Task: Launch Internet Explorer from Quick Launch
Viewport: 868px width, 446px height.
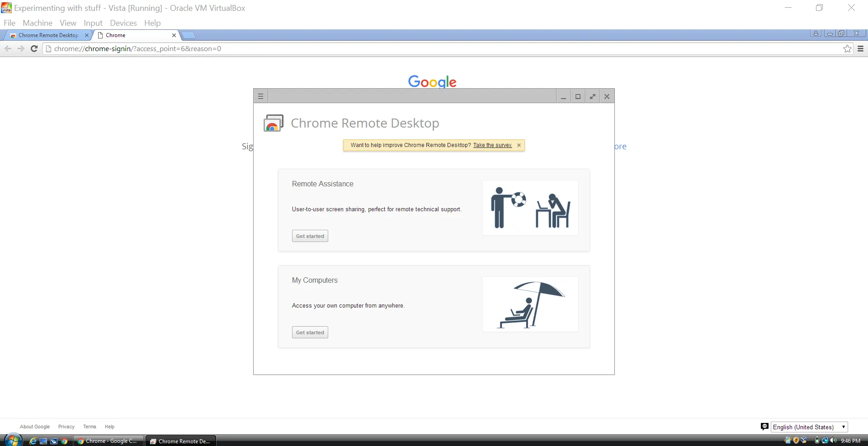Action: click(x=33, y=441)
